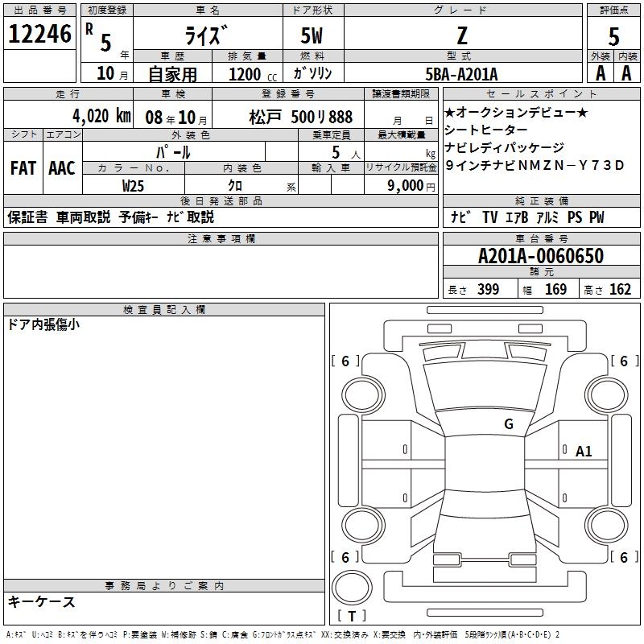Image resolution: width=644 pixels, height=644 pixels.
Task: Select the fuel type ガソリン
Action: pos(312,73)
